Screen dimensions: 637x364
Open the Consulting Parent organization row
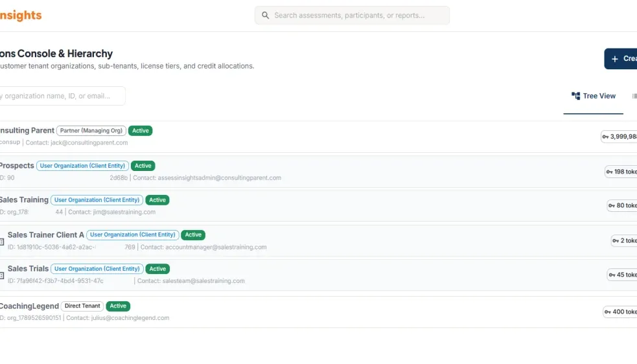(319, 137)
